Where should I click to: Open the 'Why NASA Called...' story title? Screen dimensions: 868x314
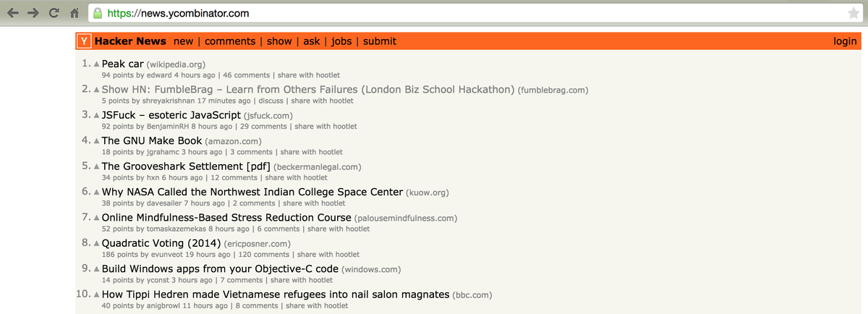252,192
